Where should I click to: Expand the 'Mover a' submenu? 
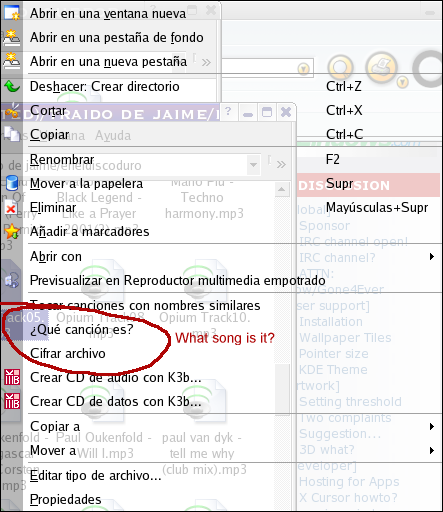tap(221, 451)
